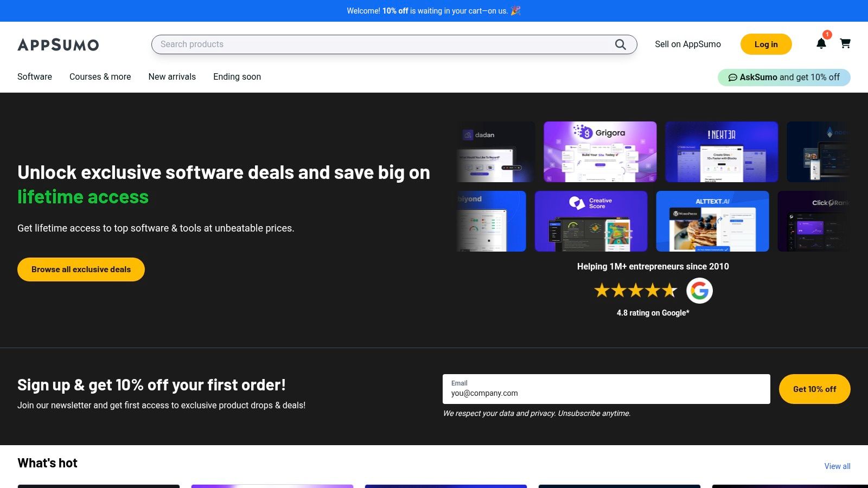Open the Creative Score deal thumbnail

click(x=591, y=221)
